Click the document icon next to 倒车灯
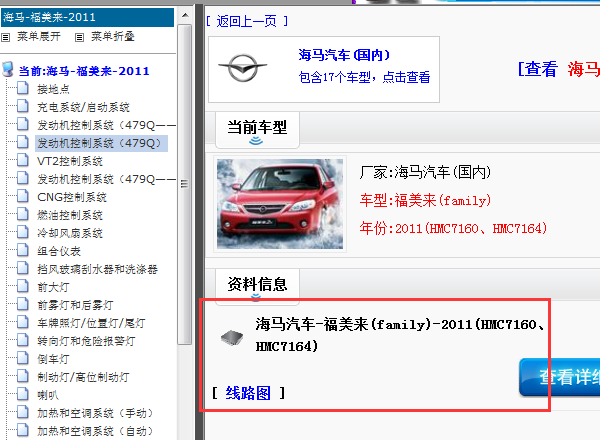600x440 pixels. (23, 358)
